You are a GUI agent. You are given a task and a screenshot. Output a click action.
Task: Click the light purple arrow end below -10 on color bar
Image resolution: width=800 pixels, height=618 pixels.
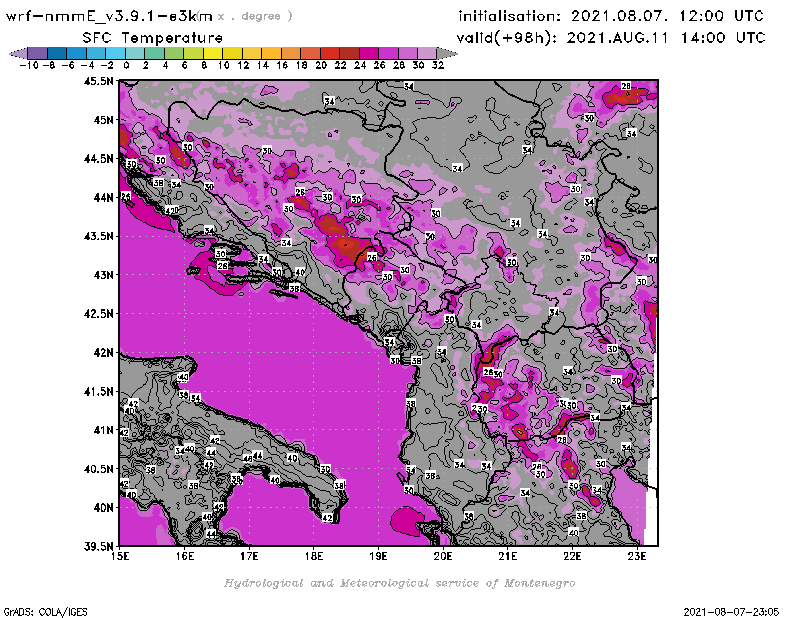click(x=18, y=53)
